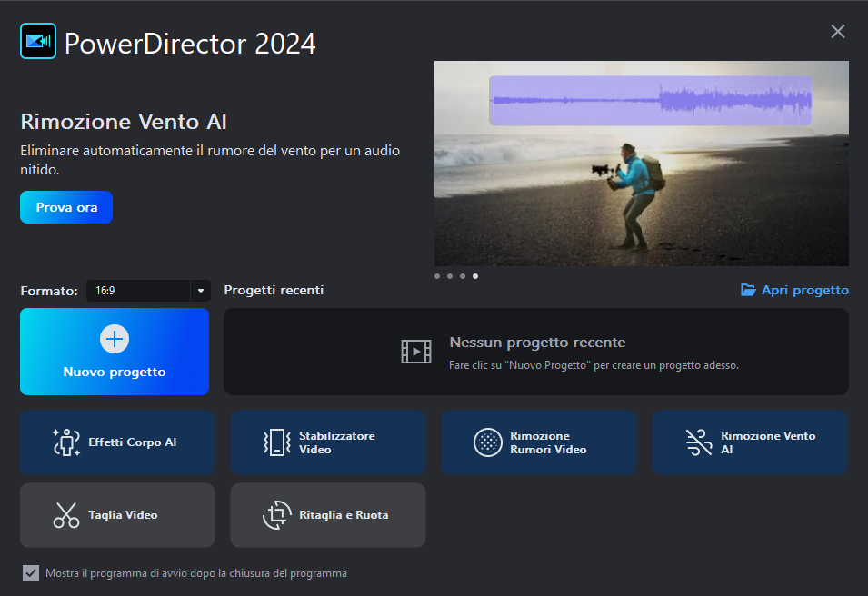This screenshot has height=596, width=868.
Task: Click the "Rimozione Vento AI" heading
Action: click(124, 122)
